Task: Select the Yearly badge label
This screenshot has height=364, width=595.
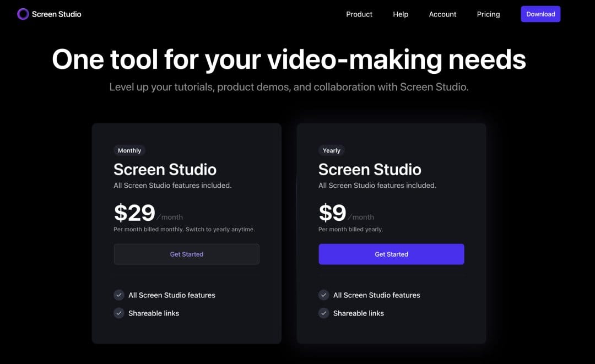Action: 331,150
